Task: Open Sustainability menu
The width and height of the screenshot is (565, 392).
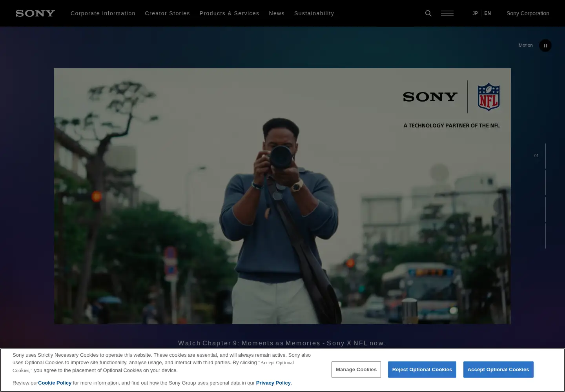Action: pyautogui.click(x=314, y=13)
